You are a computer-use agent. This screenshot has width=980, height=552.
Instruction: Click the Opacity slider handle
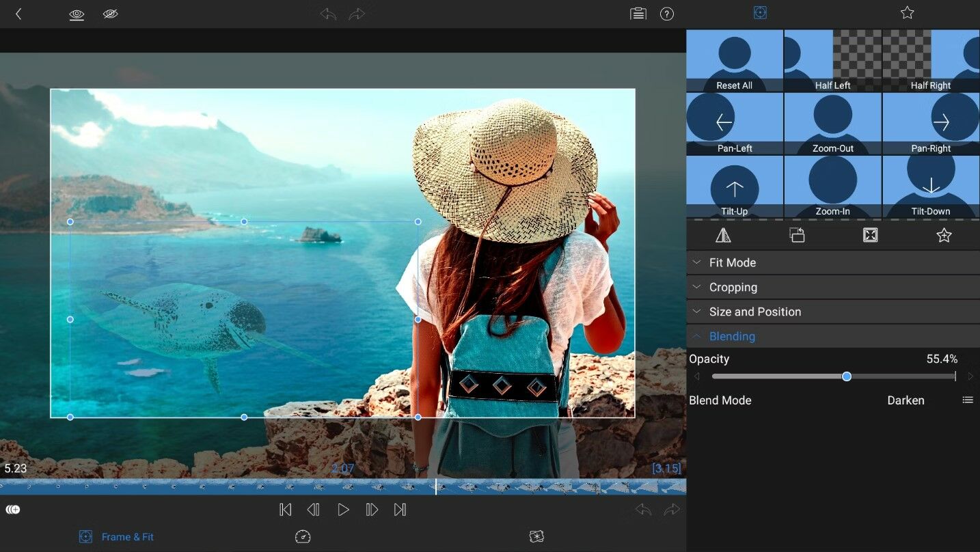(x=847, y=376)
